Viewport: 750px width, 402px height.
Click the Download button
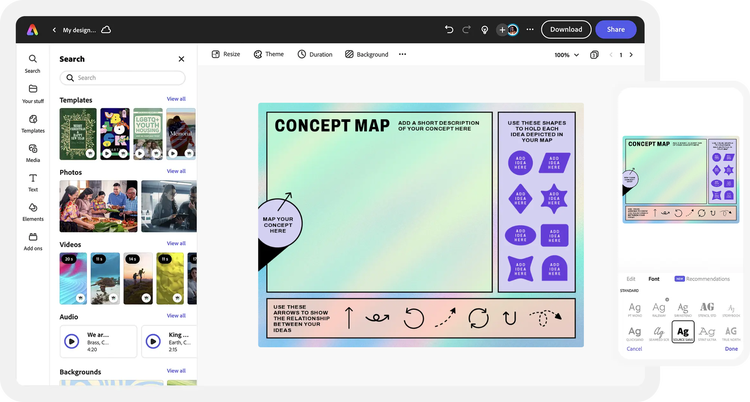pos(566,30)
